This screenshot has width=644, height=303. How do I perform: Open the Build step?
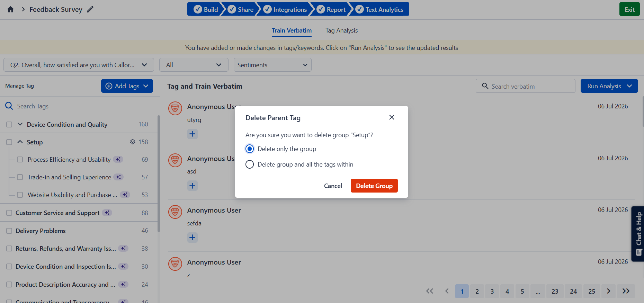[206, 9]
